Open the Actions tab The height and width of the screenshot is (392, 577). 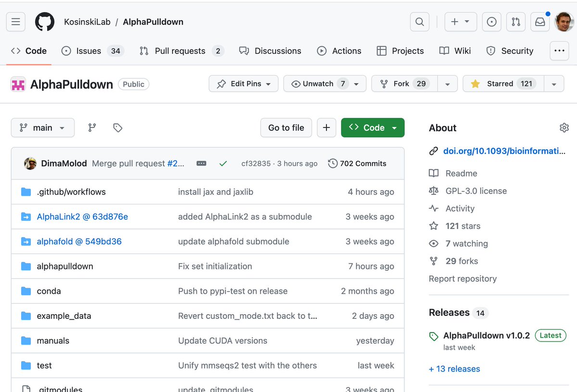(x=339, y=51)
